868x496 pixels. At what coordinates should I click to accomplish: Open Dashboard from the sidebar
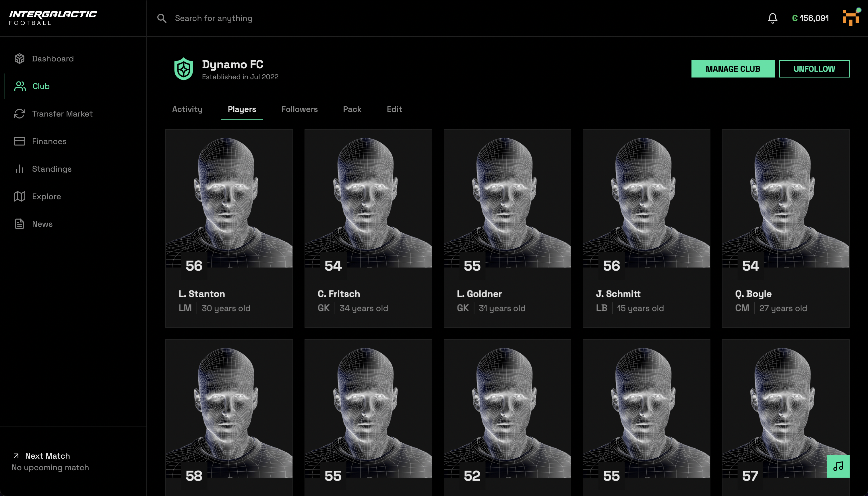point(53,59)
